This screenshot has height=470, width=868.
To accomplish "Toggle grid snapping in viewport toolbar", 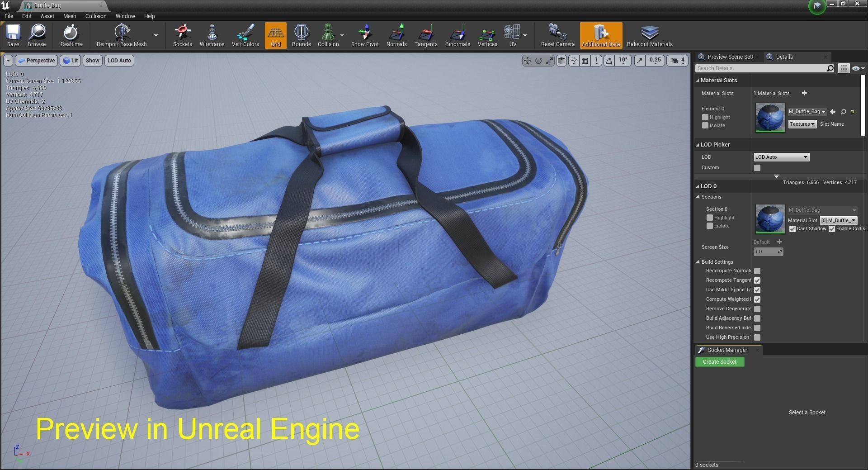I will click(585, 61).
